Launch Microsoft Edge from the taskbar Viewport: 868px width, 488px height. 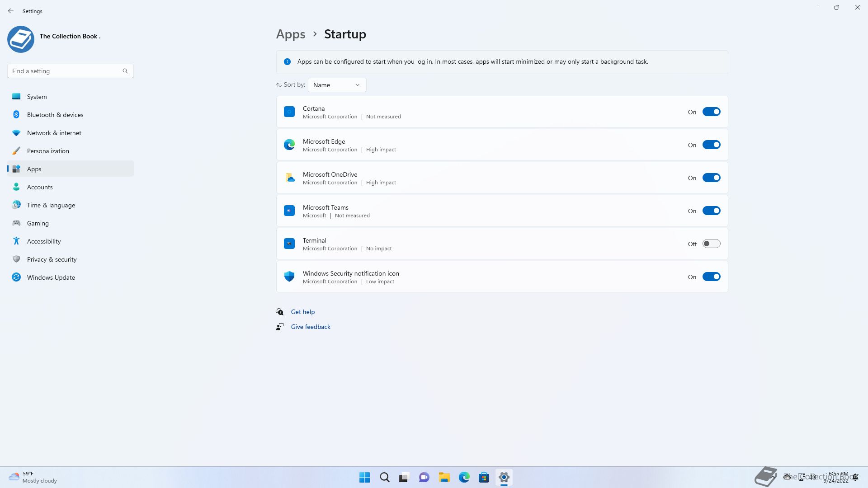pos(464,477)
